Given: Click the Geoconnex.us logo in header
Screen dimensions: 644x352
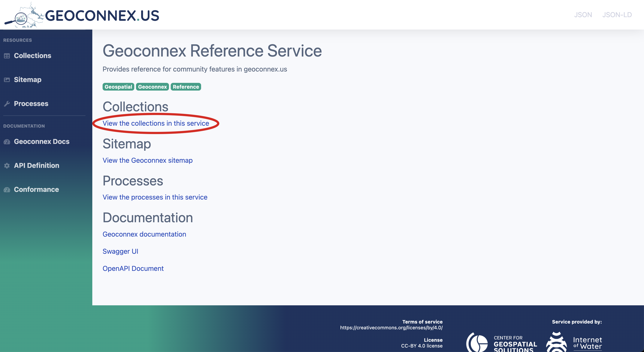Looking at the screenshot, I should click(82, 15).
